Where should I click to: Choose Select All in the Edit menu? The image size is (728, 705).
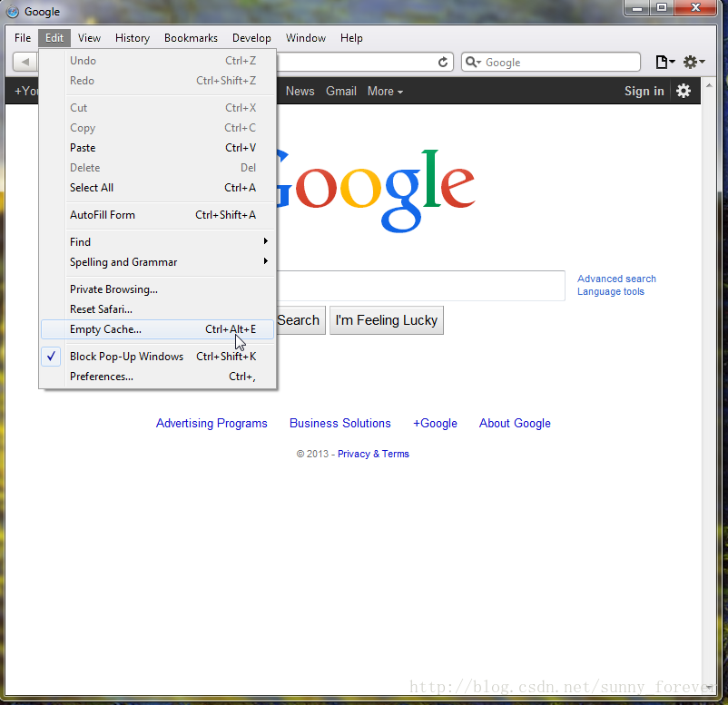[158, 188]
